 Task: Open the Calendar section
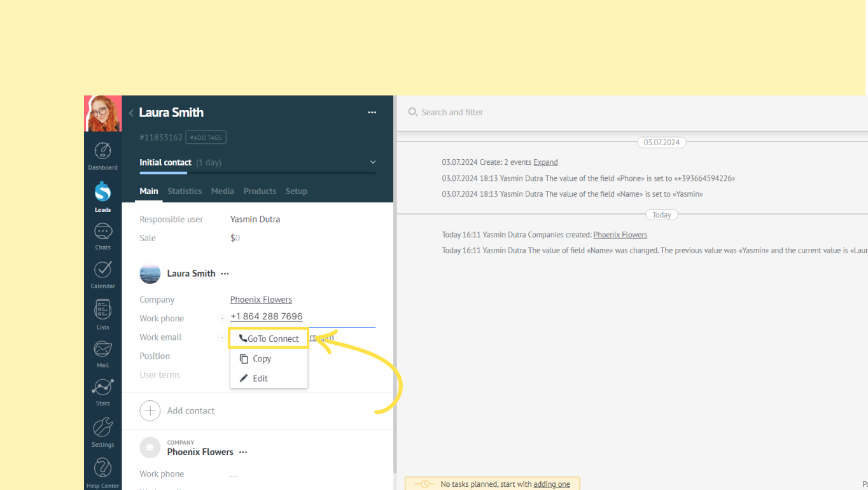(102, 274)
